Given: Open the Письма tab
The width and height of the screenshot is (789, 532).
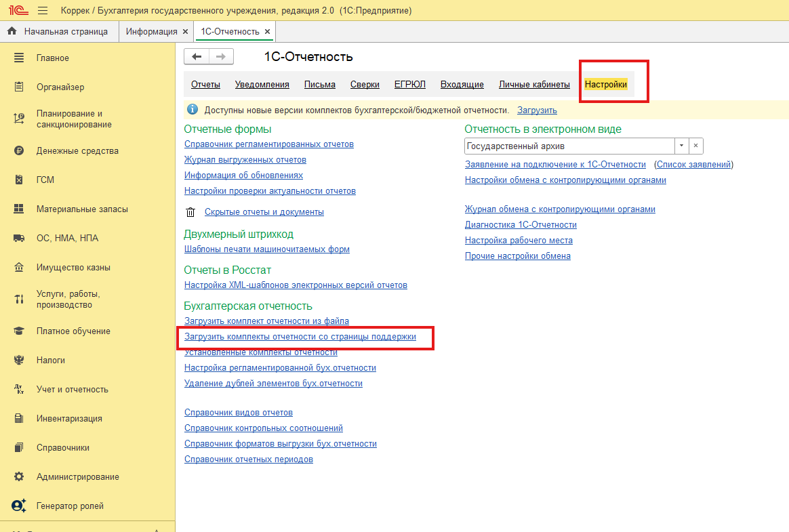Looking at the screenshot, I should 319,84.
